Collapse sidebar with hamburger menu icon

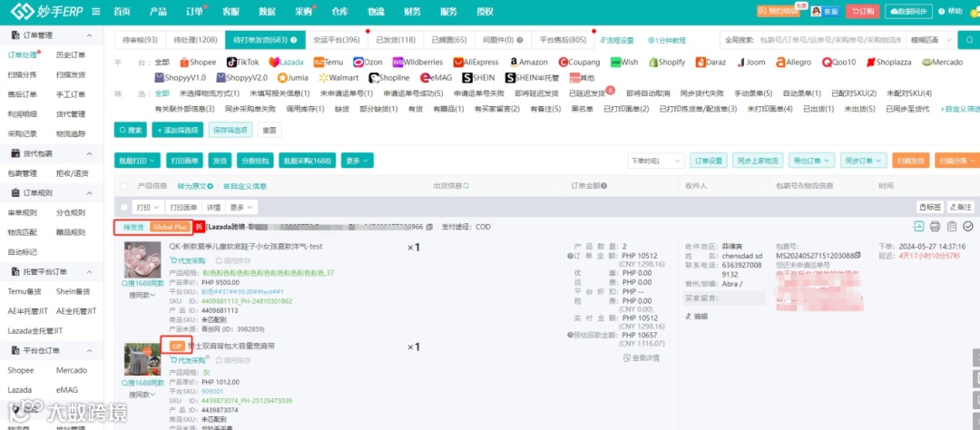tap(95, 11)
